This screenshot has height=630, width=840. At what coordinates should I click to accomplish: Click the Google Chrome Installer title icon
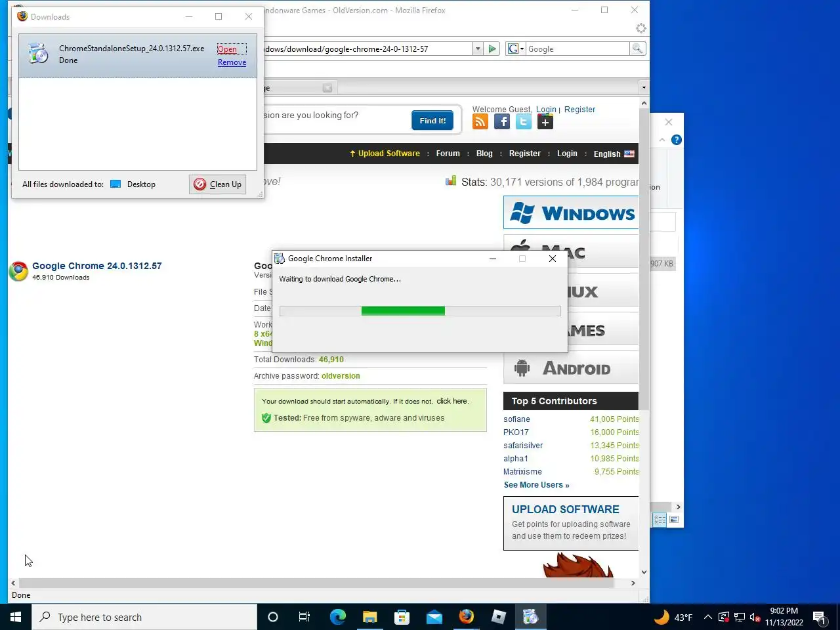[x=280, y=259]
